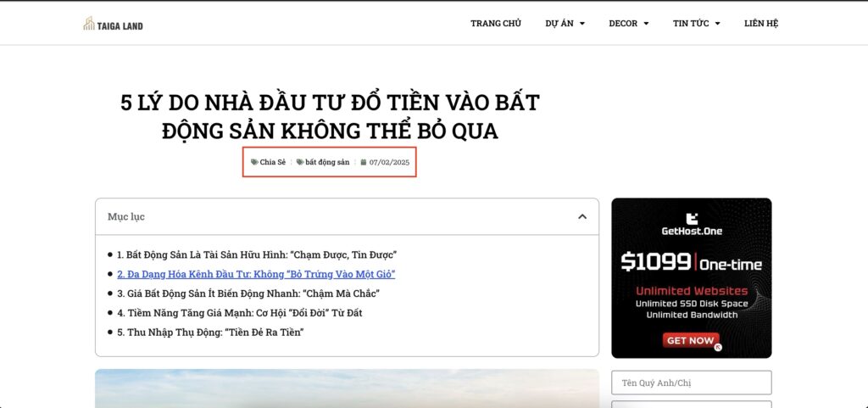Collapse the Mục lục table of contents
Image resolution: width=868 pixels, height=408 pixels.
pos(581,216)
